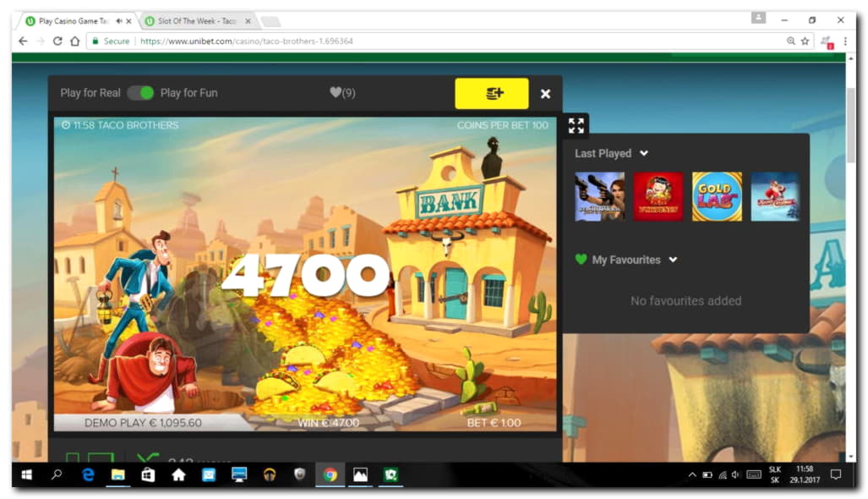Reload the current page
The height and width of the screenshot is (499, 868).
[x=57, y=41]
